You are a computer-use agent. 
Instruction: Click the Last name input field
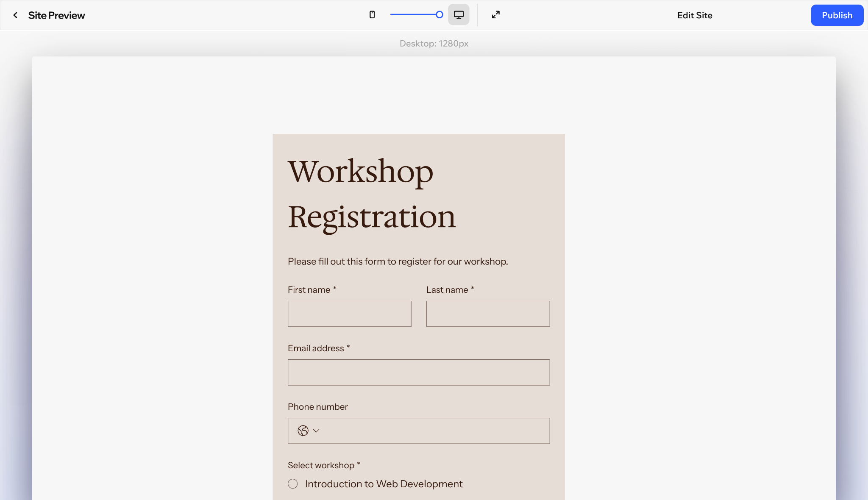coord(488,314)
